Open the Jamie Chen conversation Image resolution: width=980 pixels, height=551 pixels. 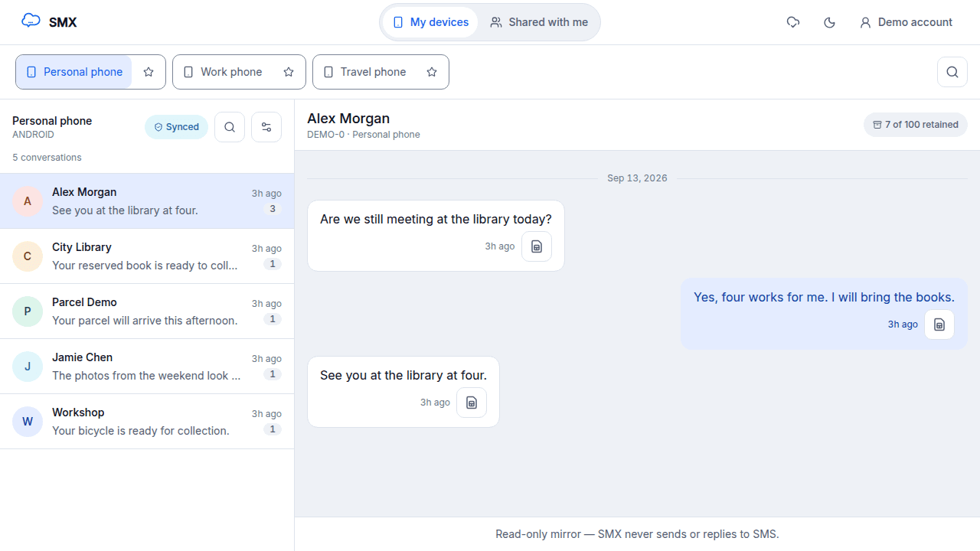[x=147, y=367]
